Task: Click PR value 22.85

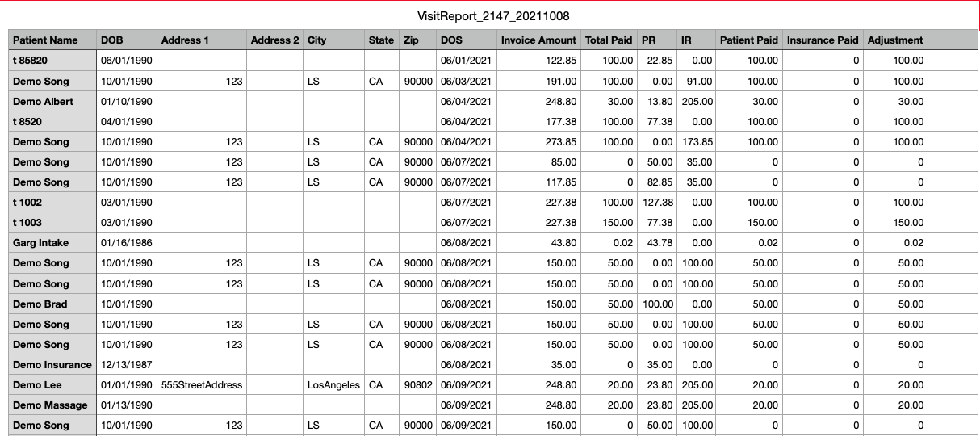Action: (x=657, y=61)
